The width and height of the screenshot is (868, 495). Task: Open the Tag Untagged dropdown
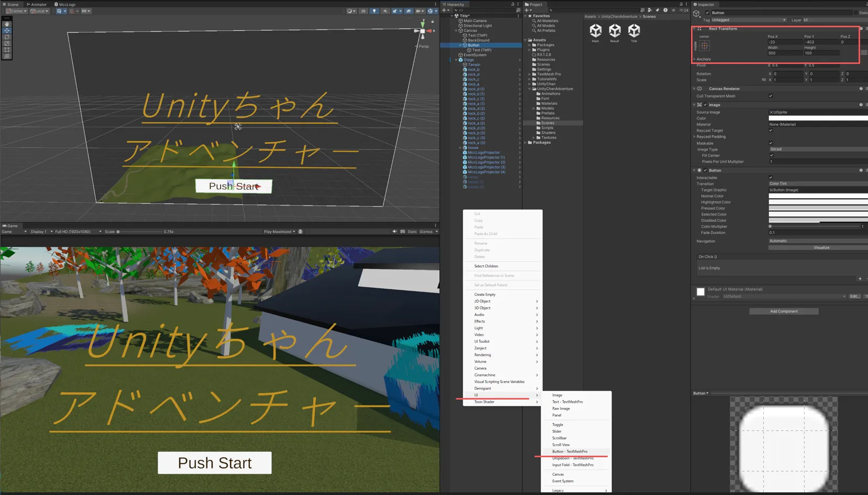tap(748, 20)
